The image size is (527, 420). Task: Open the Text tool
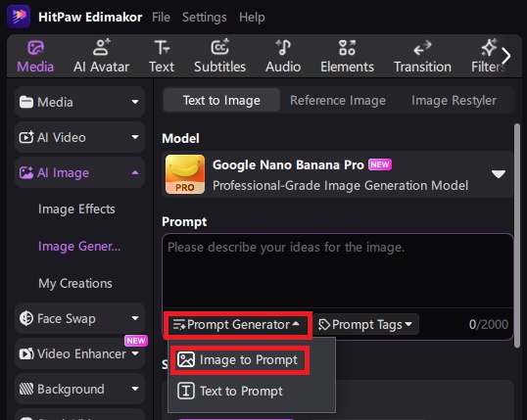click(x=162, y=57)
